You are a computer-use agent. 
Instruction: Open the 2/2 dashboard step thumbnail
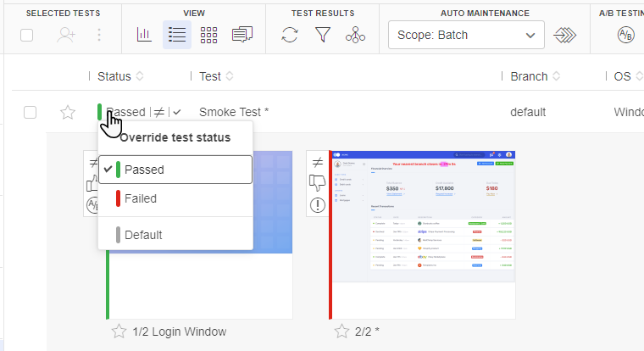coord(422,231)
